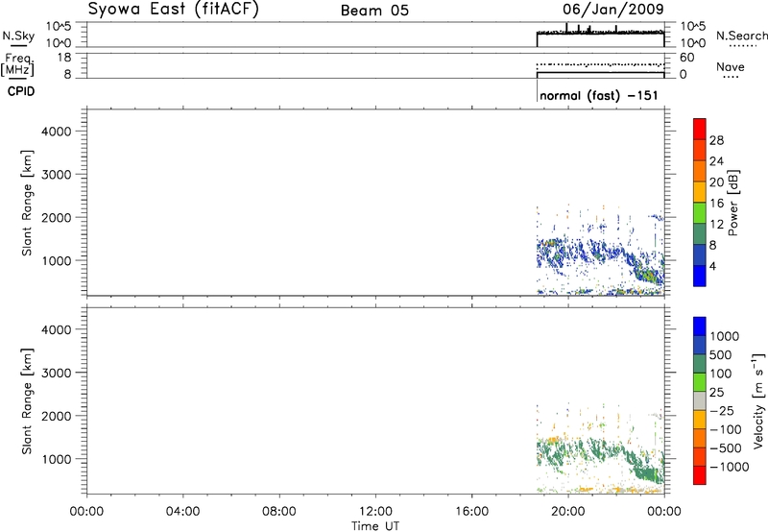Click the gray -25 to 25 velocity swatch

(700, 400)
